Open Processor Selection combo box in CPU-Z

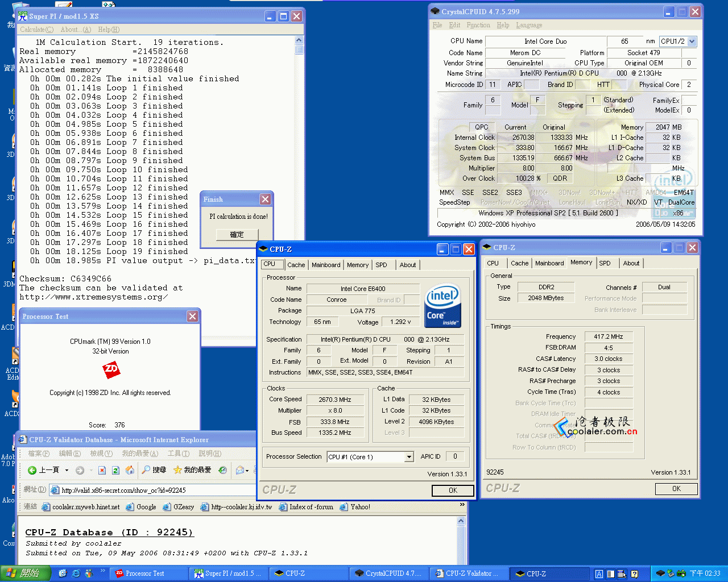370,457
